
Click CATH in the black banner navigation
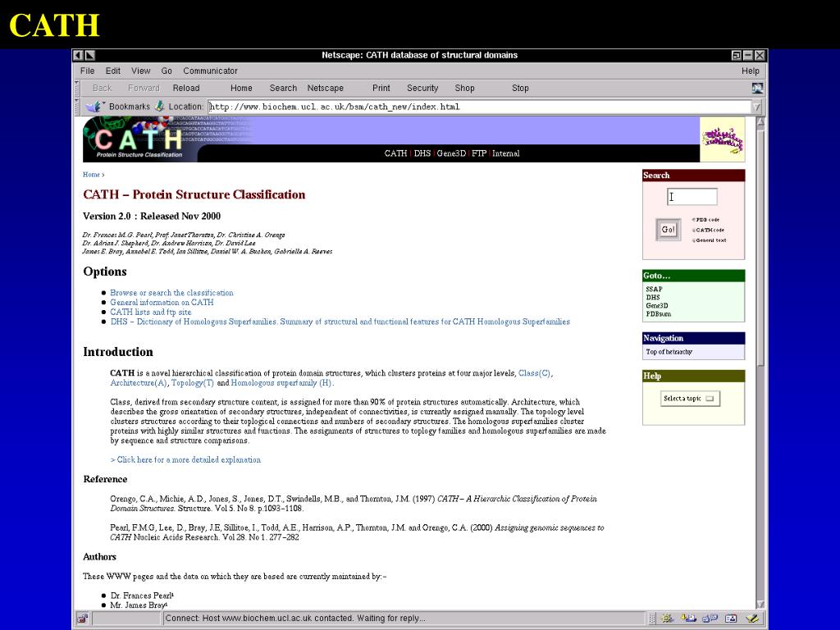click(x=396, y=153)
